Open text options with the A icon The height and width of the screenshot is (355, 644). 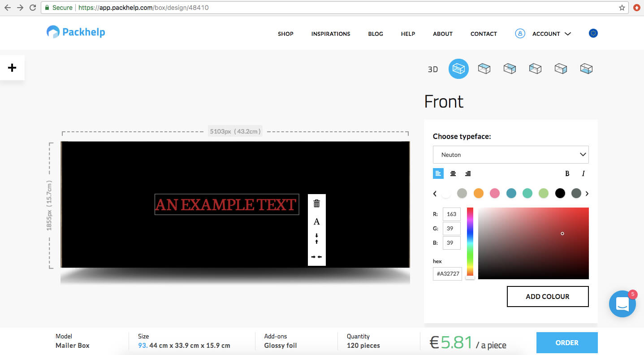(317, 221)
